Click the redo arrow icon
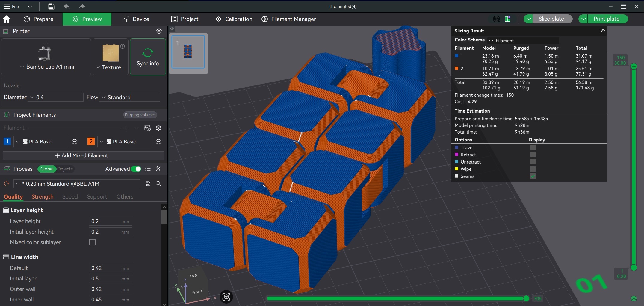 pyautogui.click(x=82, y=6)
